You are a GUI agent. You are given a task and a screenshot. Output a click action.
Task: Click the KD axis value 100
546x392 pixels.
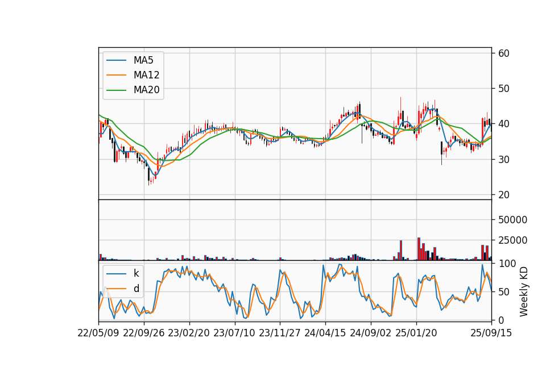point(507,264)
